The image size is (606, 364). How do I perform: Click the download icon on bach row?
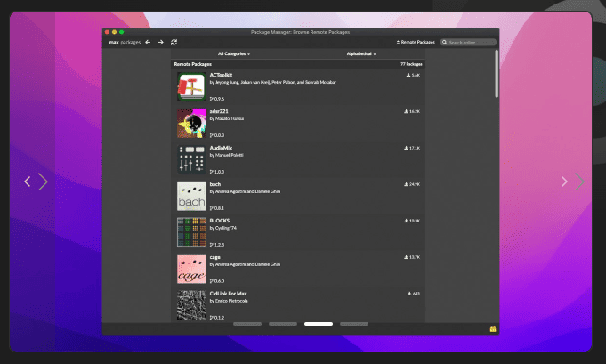(406, 184)
